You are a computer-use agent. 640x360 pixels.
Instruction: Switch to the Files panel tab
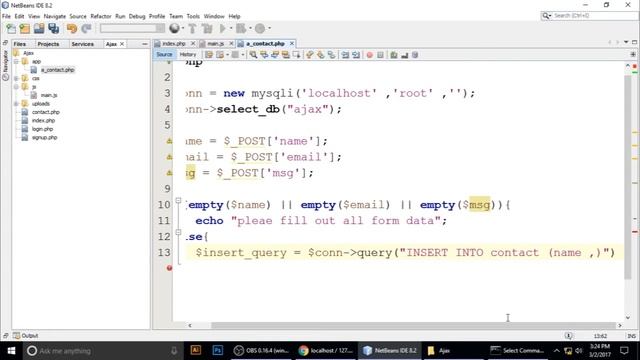click(x=20, y=44)
